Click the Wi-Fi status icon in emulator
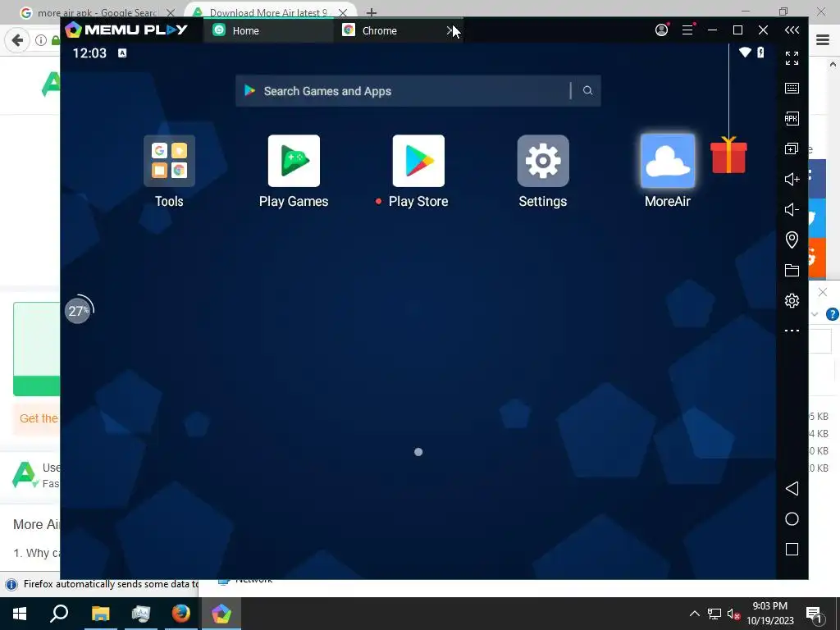Viewport: 840px width, 630px height. (x=745, y=52)
